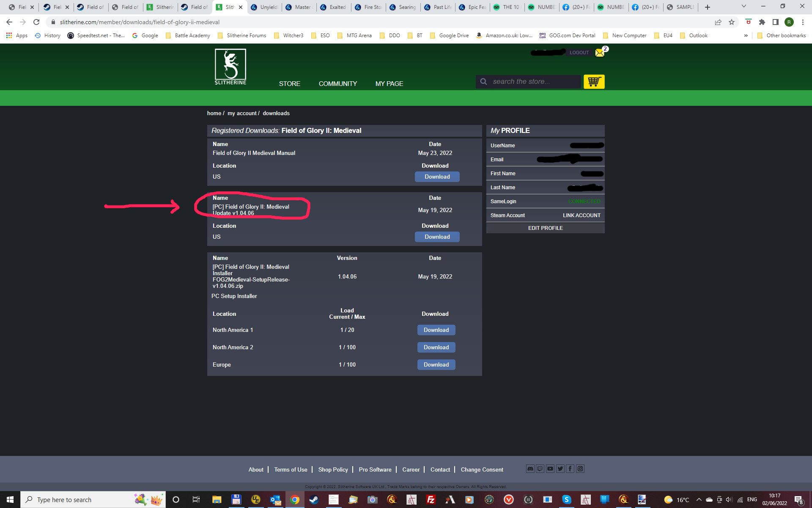Open the Instagram footer icon
Screen dimensions: 812x508
580,469
